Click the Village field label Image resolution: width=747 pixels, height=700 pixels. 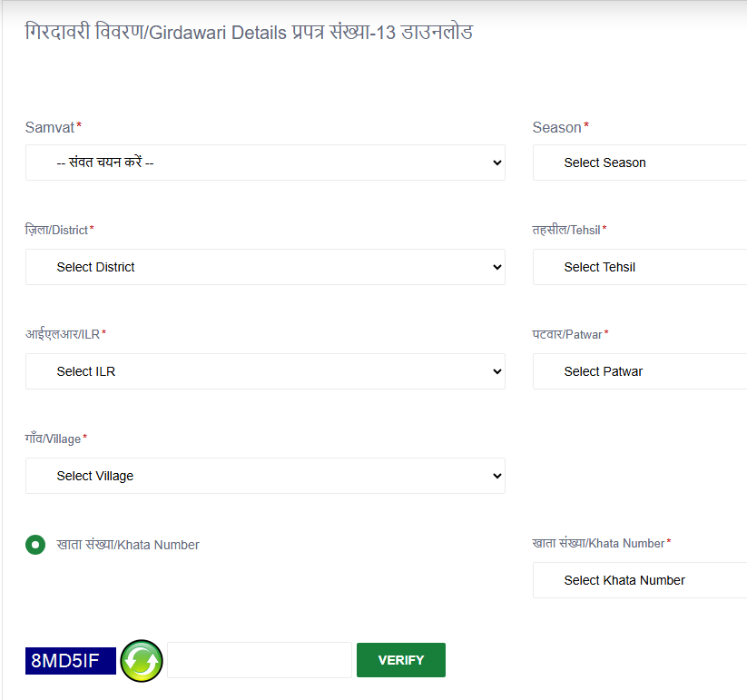[54, 439]
